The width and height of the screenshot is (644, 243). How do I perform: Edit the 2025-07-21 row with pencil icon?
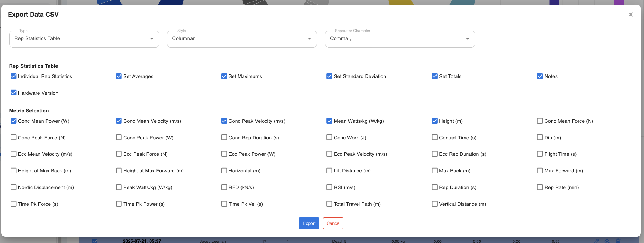click(x=596, y=241)
